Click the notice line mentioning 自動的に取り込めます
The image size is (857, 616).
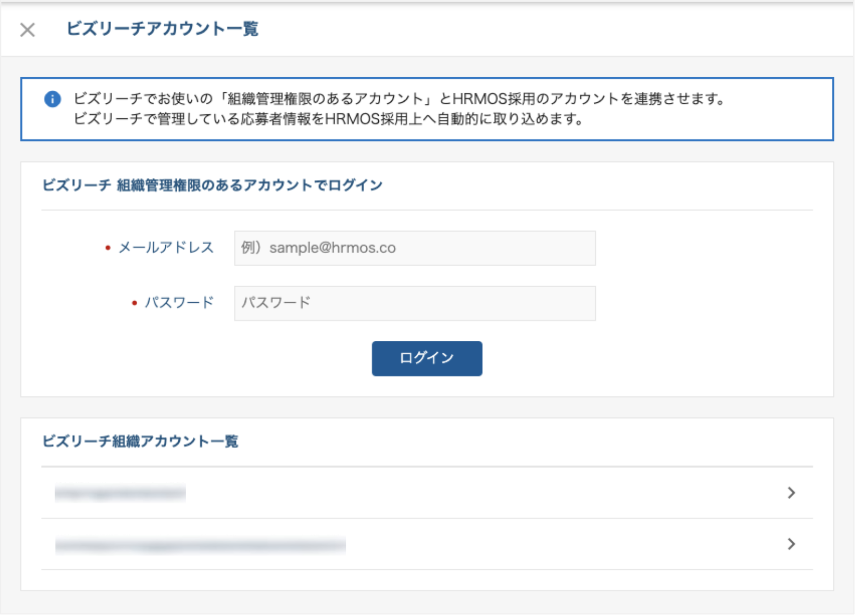(329, 119)
